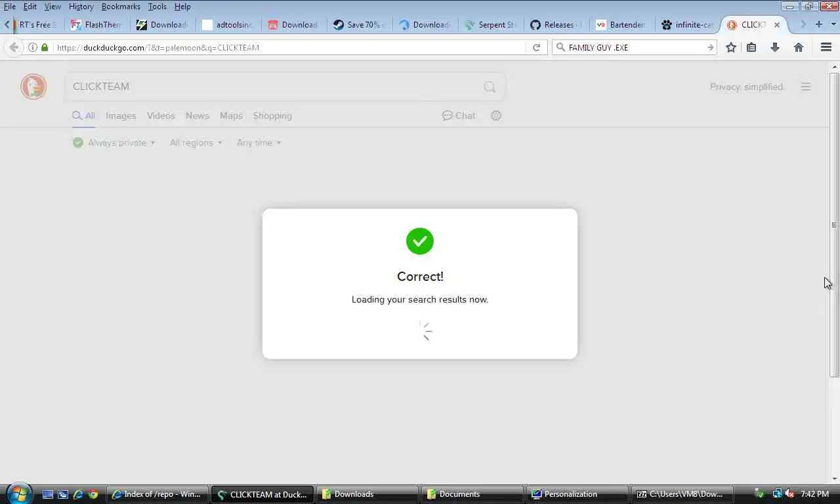Open the Help menu
The image size is (840, 504).
(182, 7)
